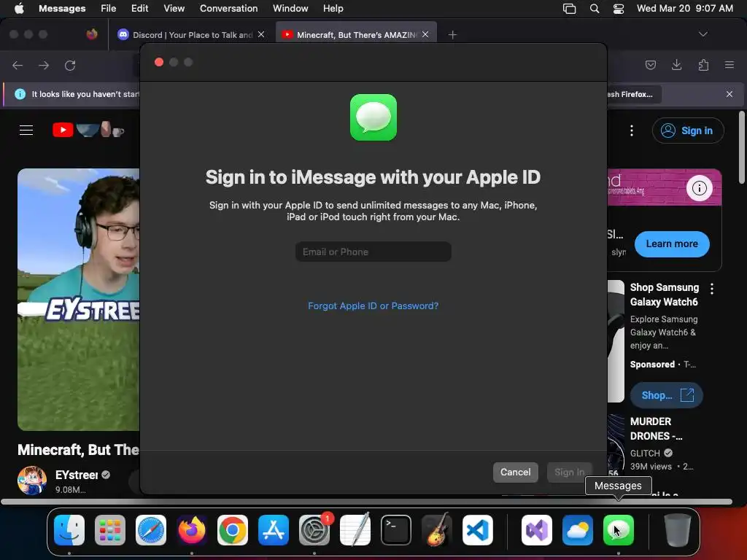This screenshot has height=560, width=747.
Task: Open the YouTube guide hamburger menu
Action: click(26, 130)
